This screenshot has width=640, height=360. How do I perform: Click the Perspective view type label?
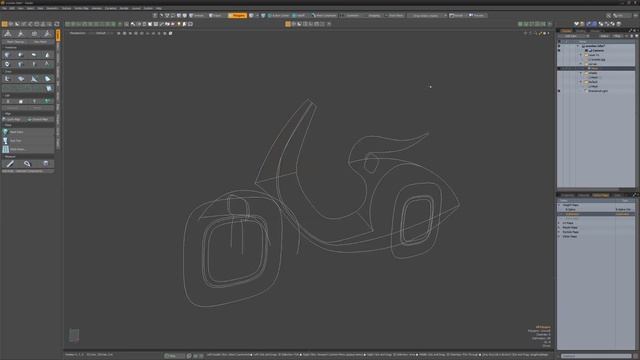click(x=78, y=33)
